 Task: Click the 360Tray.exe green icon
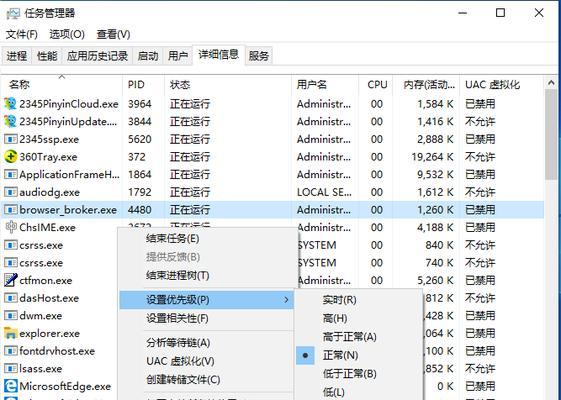point(10,157)
